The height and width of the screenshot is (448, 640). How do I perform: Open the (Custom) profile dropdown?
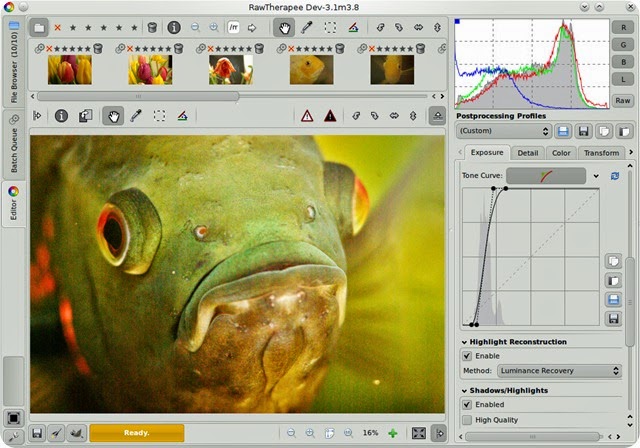point(504,131)
